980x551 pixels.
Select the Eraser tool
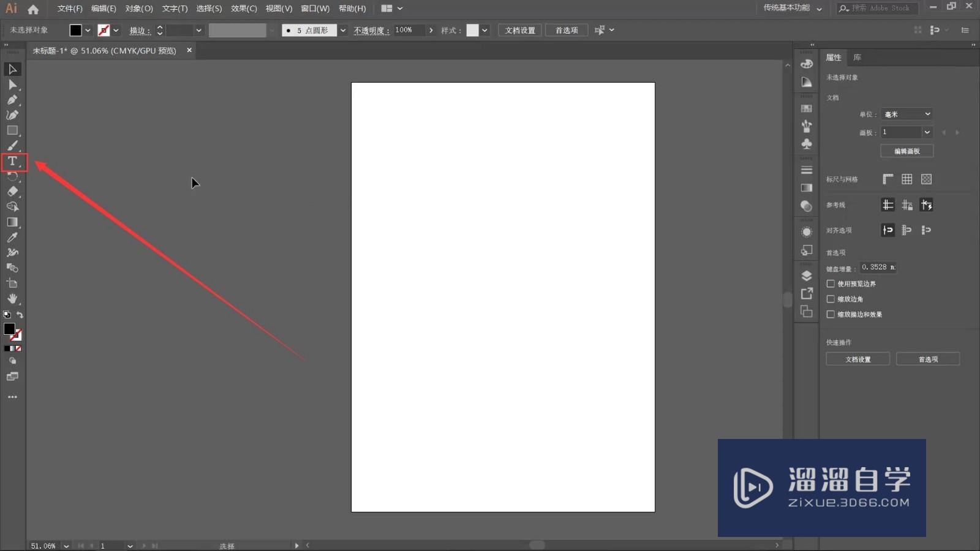(x=12, y=192)
